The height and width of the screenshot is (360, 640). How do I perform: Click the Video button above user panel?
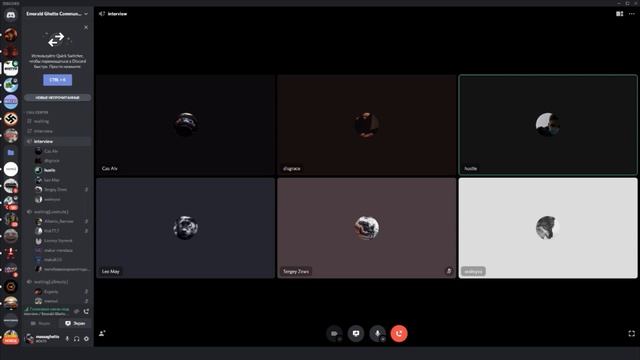(41, 323)
